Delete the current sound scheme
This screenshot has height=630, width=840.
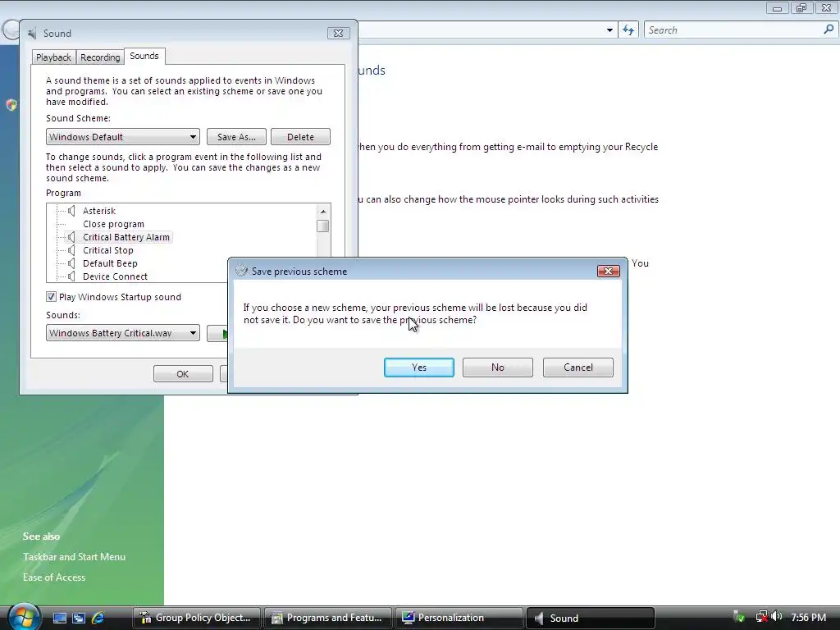click(300, 137)
